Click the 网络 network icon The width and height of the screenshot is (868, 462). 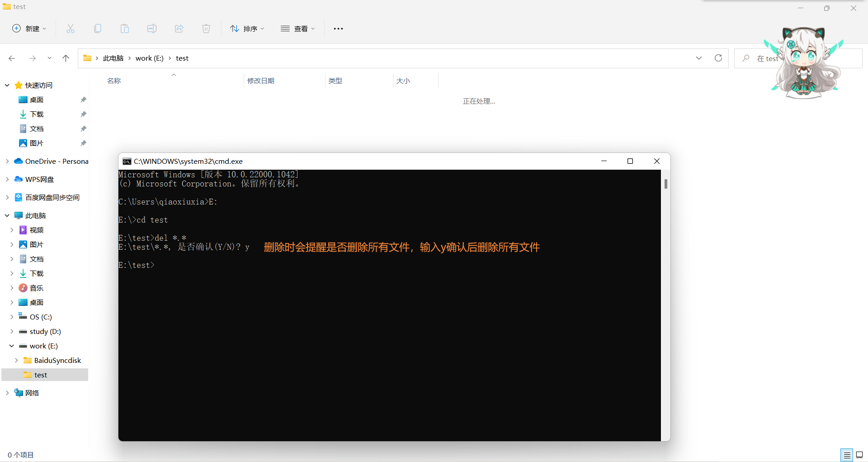(x=19, y=393)
